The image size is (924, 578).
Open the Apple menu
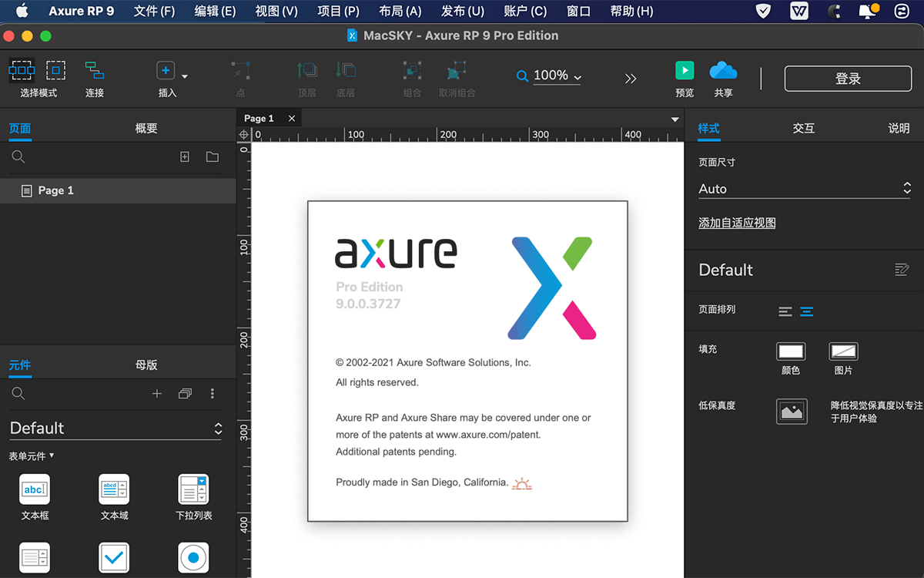22,11
